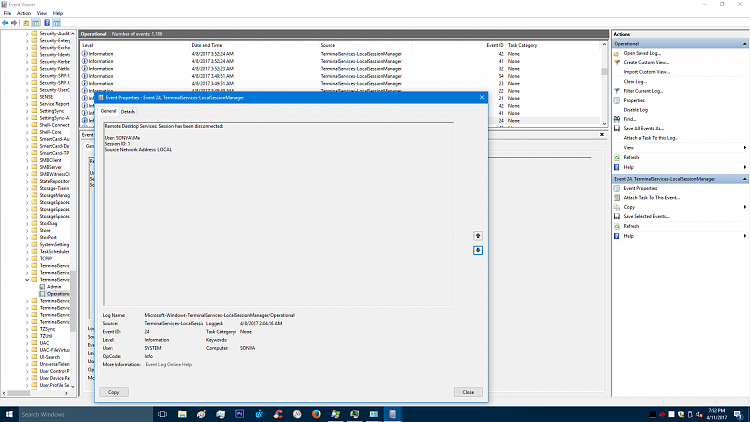Image resolution: width=750 pixels, height=422 pixels.
Task: Expand the UAC folder node
Action: pos(27,343)
